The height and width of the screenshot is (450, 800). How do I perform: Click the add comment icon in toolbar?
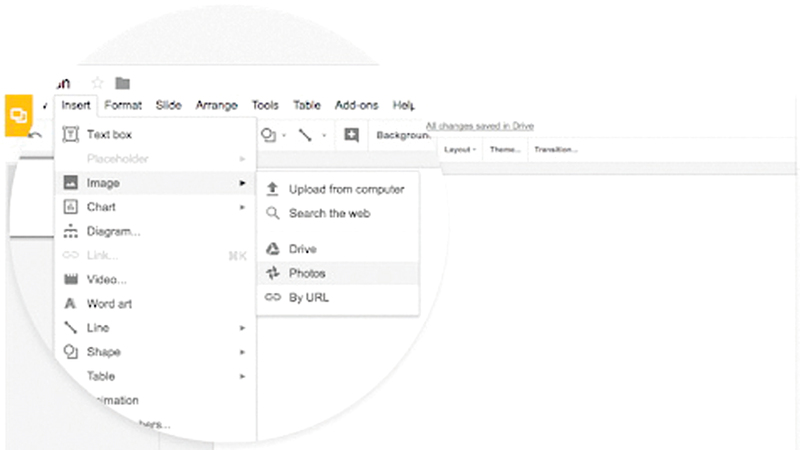coord(351,135)
